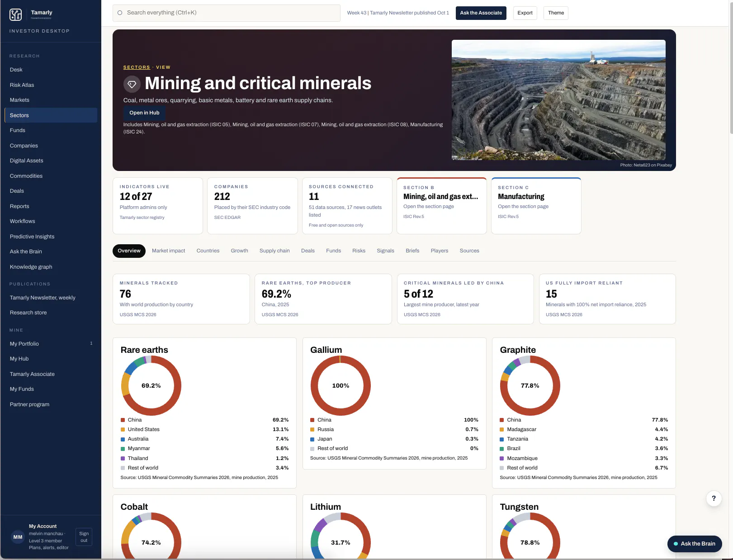The image size is (733, 560).
Task: Open Knowledge graph in sidebar
Action: pos(51,267)
